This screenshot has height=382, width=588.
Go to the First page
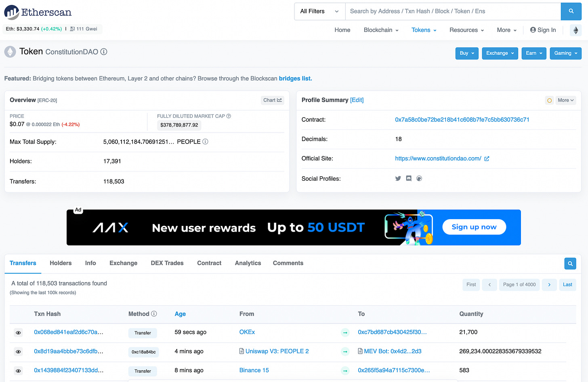(471, 285)
